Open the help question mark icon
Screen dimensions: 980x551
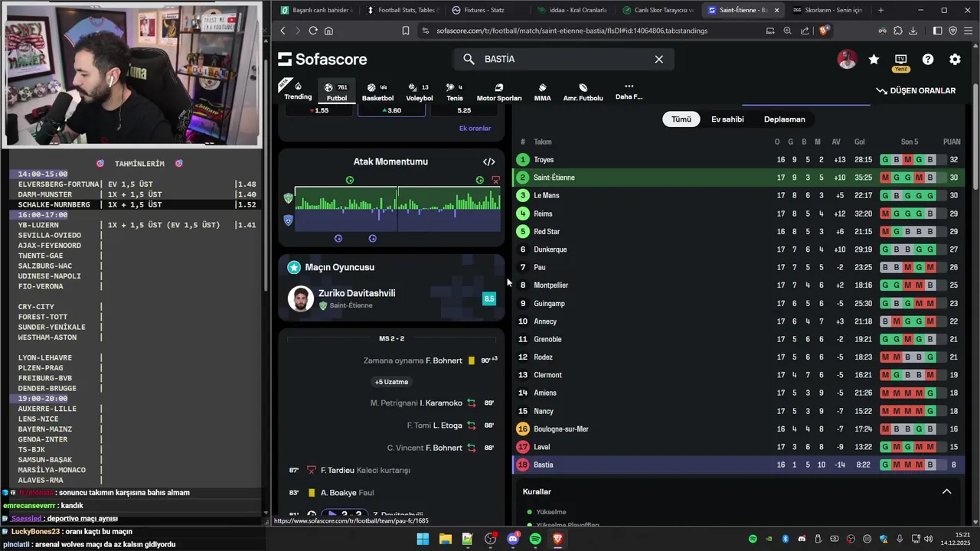pyautogui.click(x=928, y=59)
